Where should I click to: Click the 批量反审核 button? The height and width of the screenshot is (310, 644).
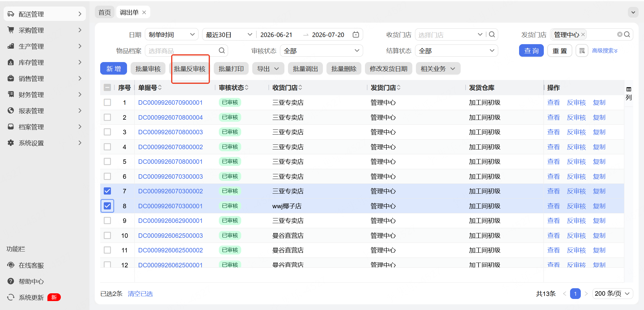(x=190, y=69)
